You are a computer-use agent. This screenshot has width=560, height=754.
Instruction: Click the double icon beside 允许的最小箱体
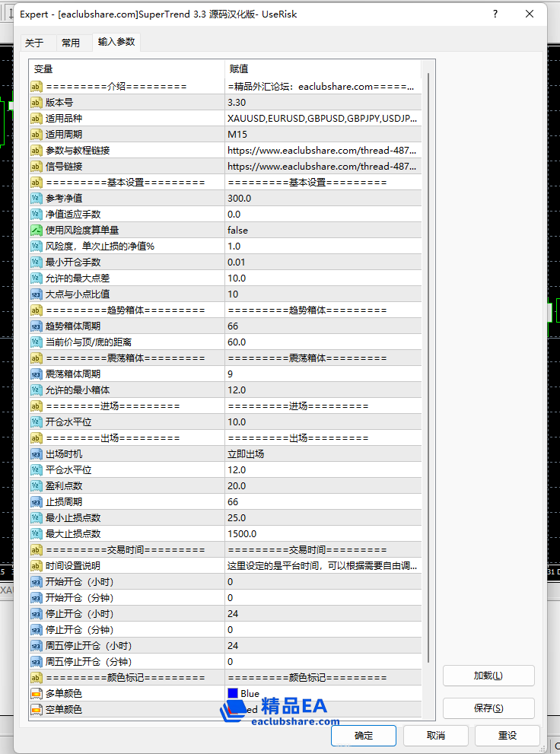[x=37, y=390]
